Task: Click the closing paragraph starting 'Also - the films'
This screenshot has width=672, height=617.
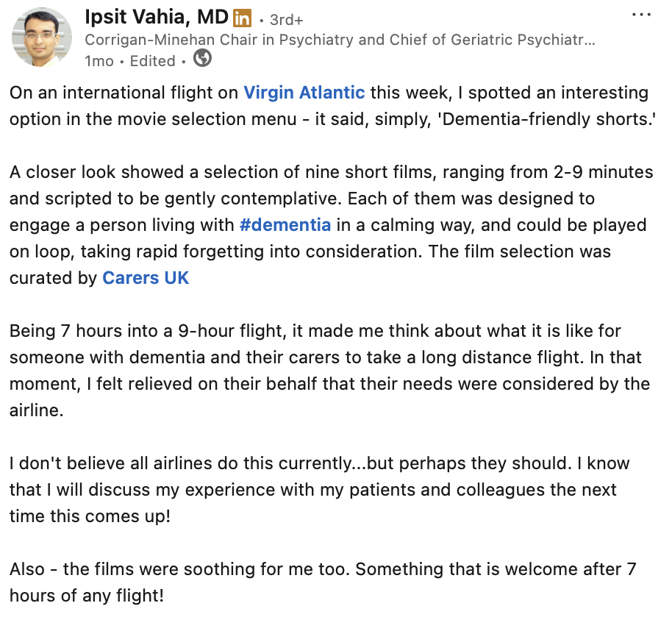Action: (323, 582)
